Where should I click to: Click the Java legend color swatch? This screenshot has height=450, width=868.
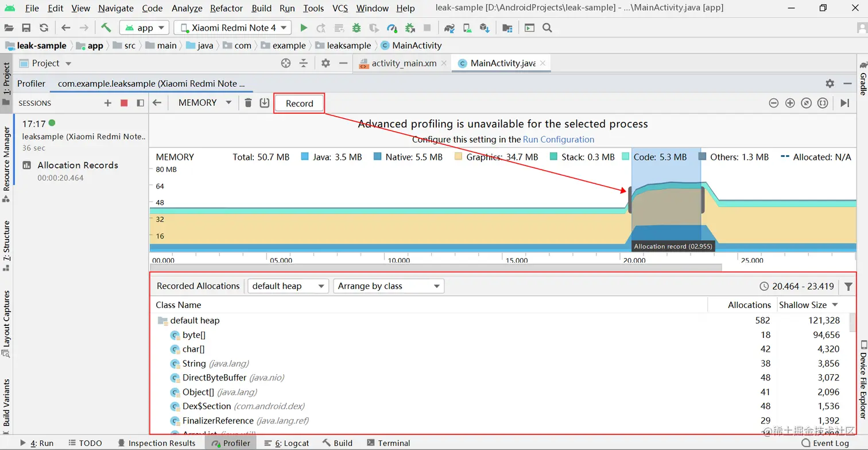(305, 157)
